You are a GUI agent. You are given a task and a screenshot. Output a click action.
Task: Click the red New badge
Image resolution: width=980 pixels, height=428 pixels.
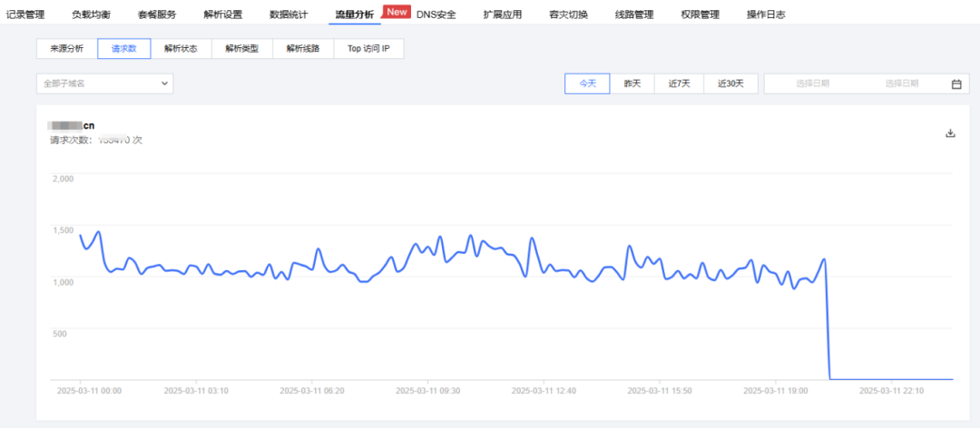[x=397, y=11]
